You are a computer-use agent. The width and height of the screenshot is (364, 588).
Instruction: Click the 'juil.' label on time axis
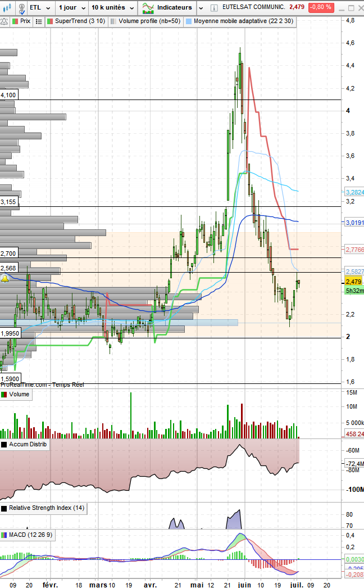click(x=297, y=585)
